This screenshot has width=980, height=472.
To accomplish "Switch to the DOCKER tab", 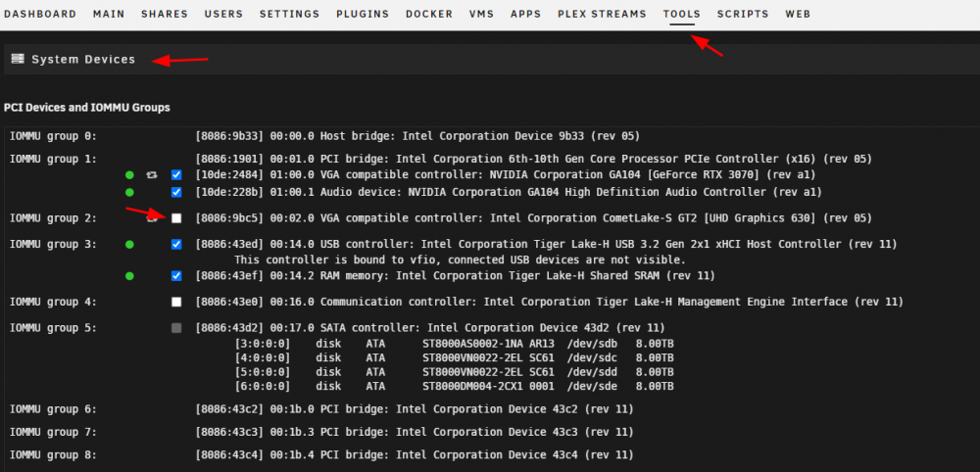I will (429, 14).
